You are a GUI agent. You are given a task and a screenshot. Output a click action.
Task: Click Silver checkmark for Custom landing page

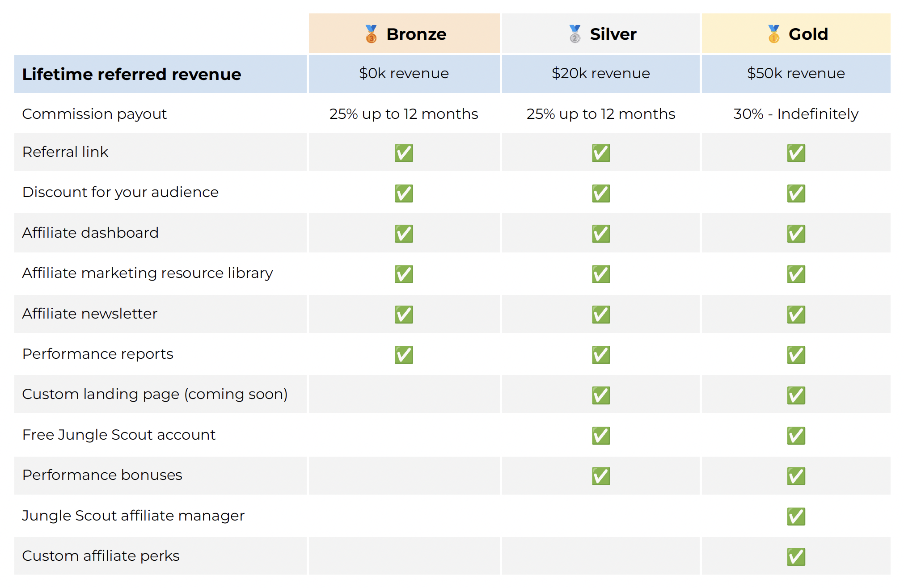click(601, 395)
